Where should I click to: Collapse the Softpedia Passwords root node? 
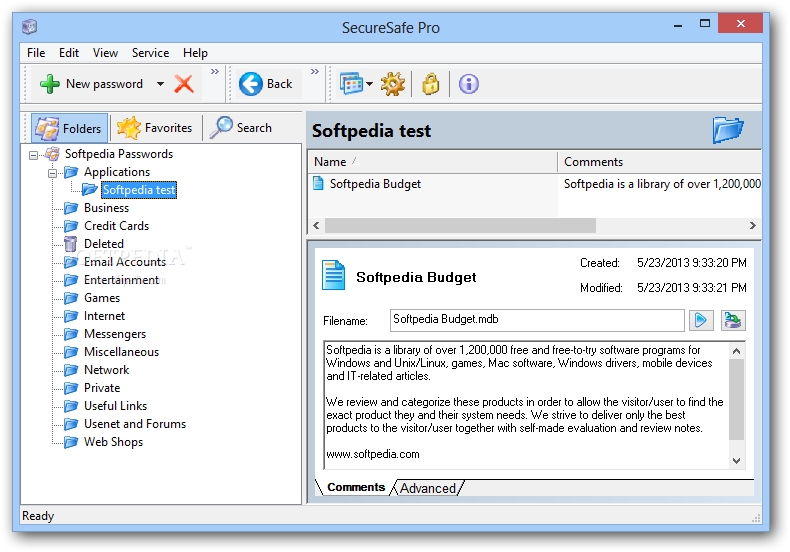[x=33, y=155]
